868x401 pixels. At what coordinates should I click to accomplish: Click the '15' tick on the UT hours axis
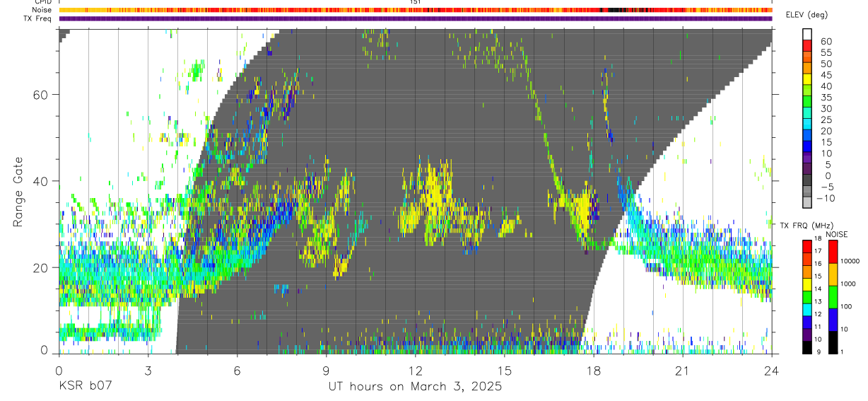point(505,370)
